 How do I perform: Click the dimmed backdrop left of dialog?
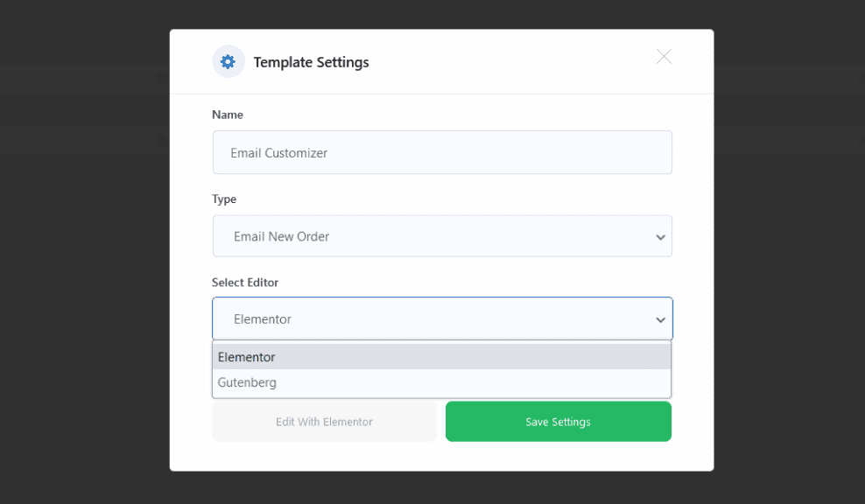point(84,262)
